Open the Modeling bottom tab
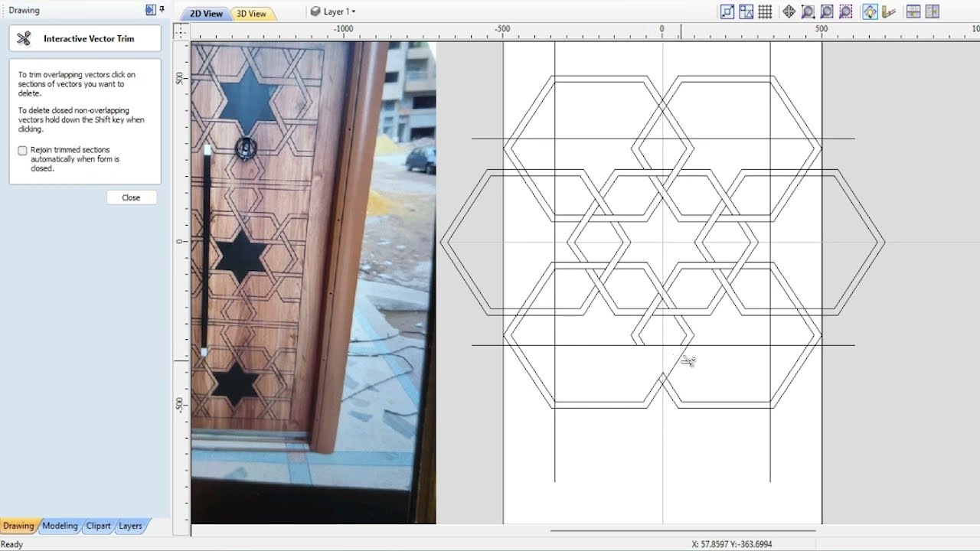 (60, 526)
